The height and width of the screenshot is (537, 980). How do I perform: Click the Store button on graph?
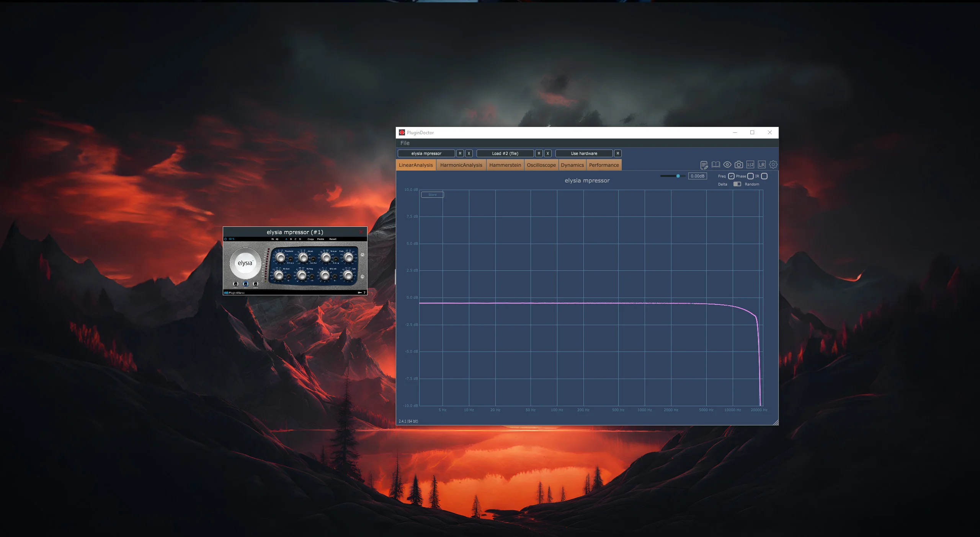click(x=432, y=195)
